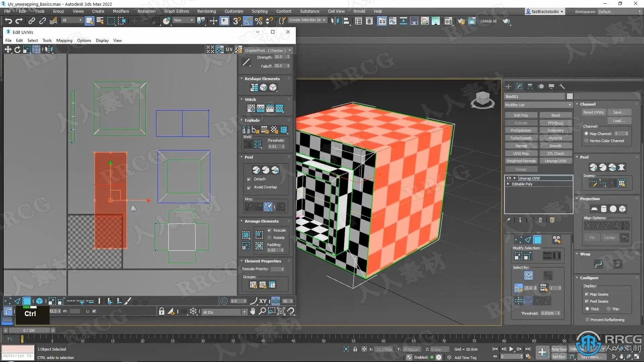Click the Box001 object color swatch
The width and height of the screenshot is (644, 362).
coord(570,97)
